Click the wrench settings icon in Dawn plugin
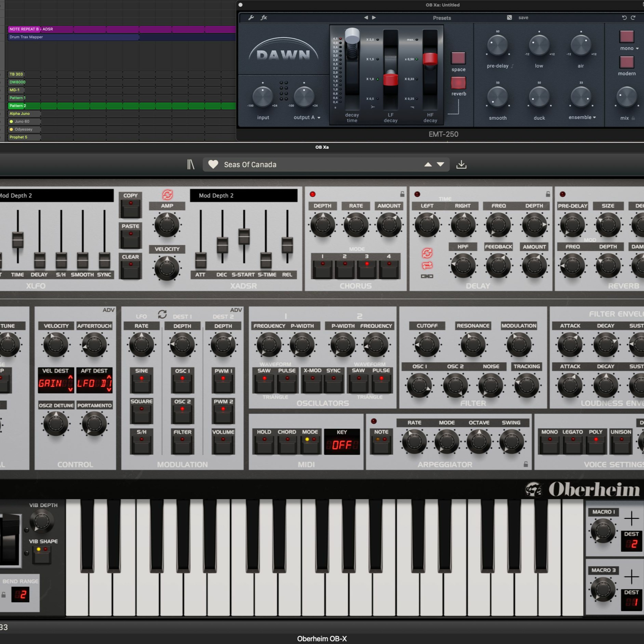644x644 pixels. coord(251,18)
